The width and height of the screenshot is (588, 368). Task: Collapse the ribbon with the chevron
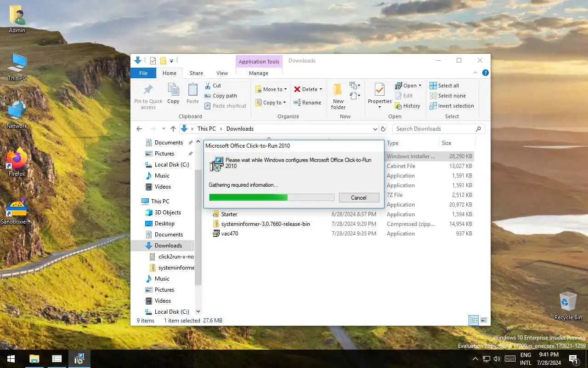pyautogui.click(x=475, y=73)
